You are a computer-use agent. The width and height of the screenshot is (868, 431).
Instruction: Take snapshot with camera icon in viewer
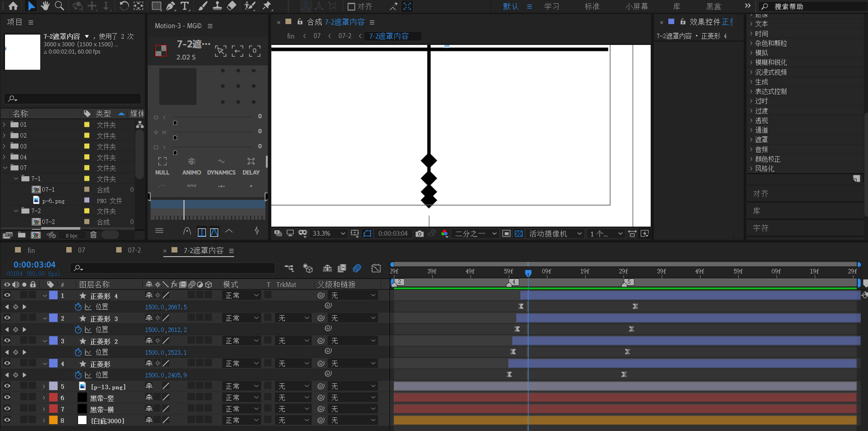click(x=419, y=233)
